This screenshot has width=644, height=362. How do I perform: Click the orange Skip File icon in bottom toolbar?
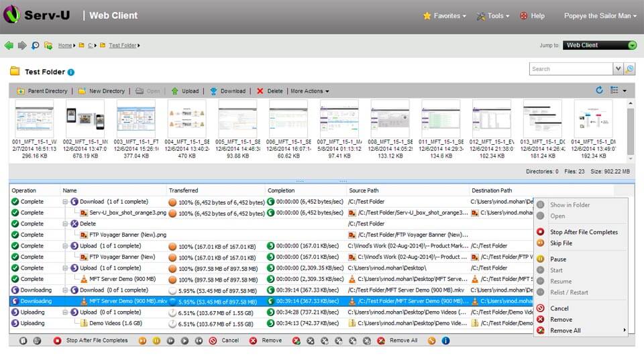click(142, 341)
